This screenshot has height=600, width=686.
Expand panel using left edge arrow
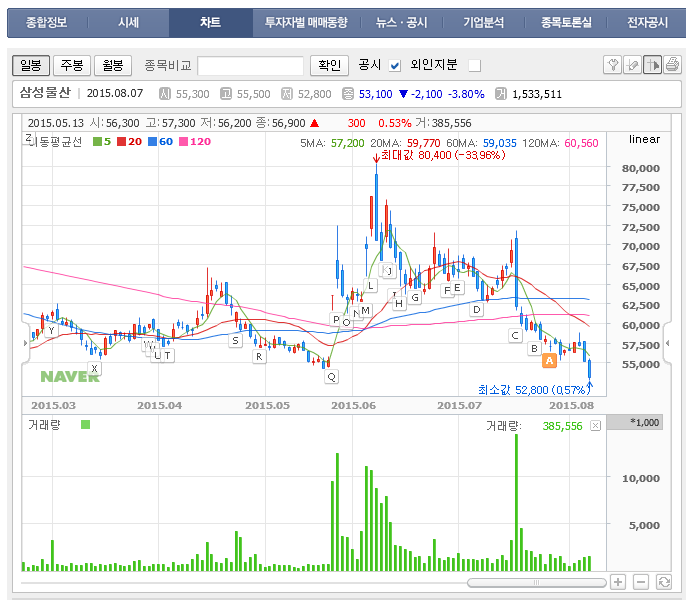click(x=25, y=343)
